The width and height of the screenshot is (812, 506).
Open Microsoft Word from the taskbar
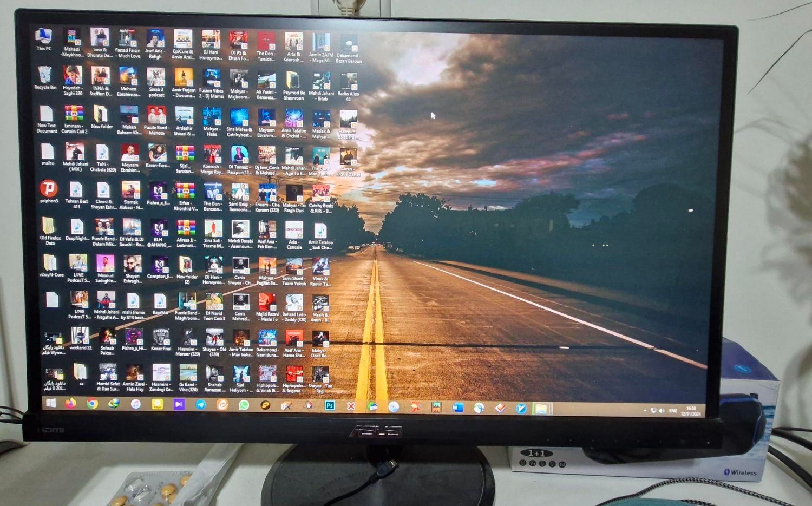457,408
